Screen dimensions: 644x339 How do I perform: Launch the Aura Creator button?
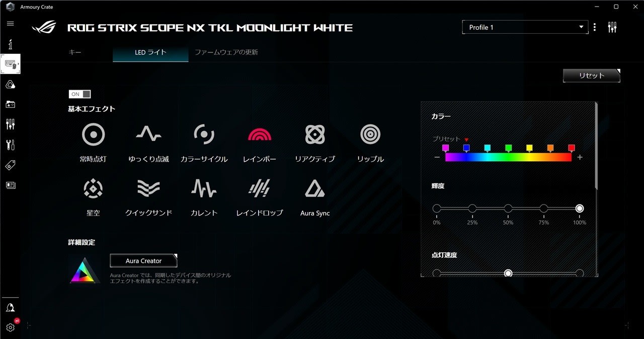pos(143,261)
